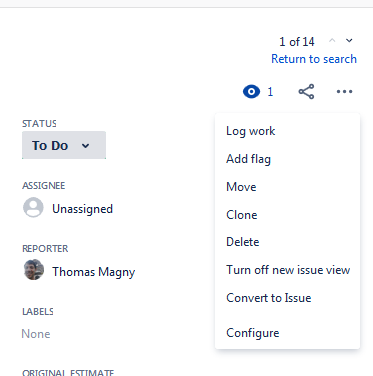Click the ASSIGNEE field label
The width and height of the screenshot is (373, 376).
(x=44, y=186)
